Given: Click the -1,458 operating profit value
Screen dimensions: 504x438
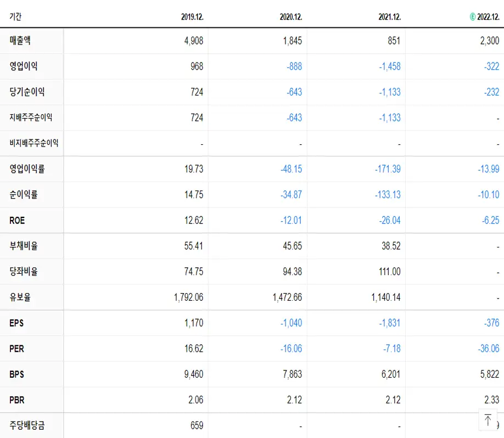Looking at the screenshot, I should tap(390, 66).
